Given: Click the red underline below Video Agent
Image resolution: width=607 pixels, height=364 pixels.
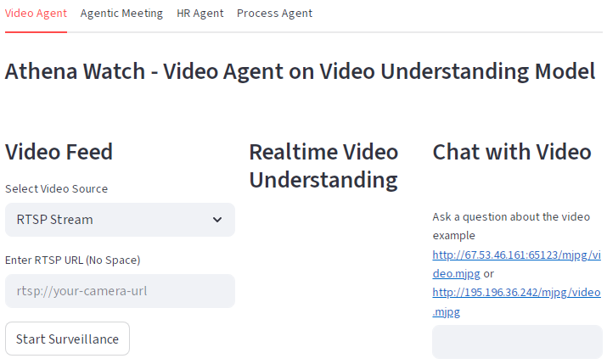Looking at the screenshot, I should pos(36,31).
